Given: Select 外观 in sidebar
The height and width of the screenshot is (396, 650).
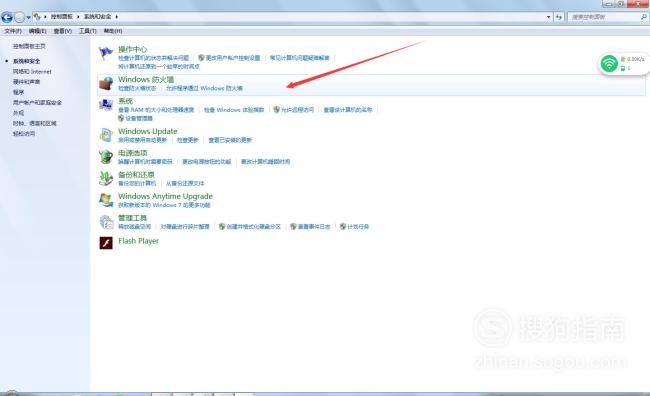Looking at the screenshot, I should [x=18, y=113].
